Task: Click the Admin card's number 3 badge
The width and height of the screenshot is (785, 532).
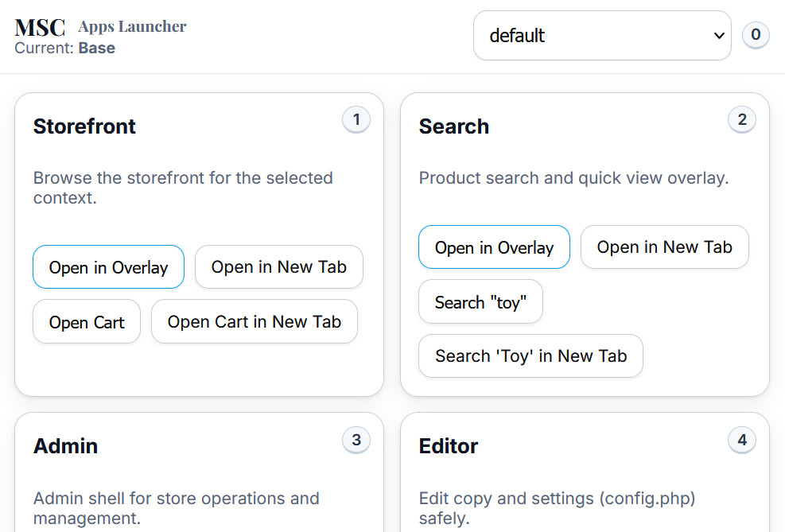Action: click(356, 440)
